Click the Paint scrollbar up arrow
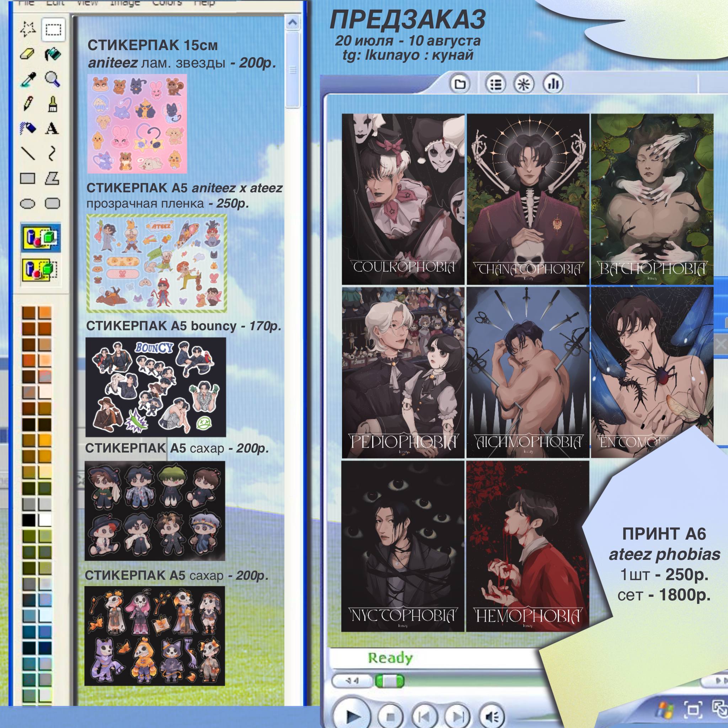The width and height of the screenshot is (728, 728). (x=292, y=23)
